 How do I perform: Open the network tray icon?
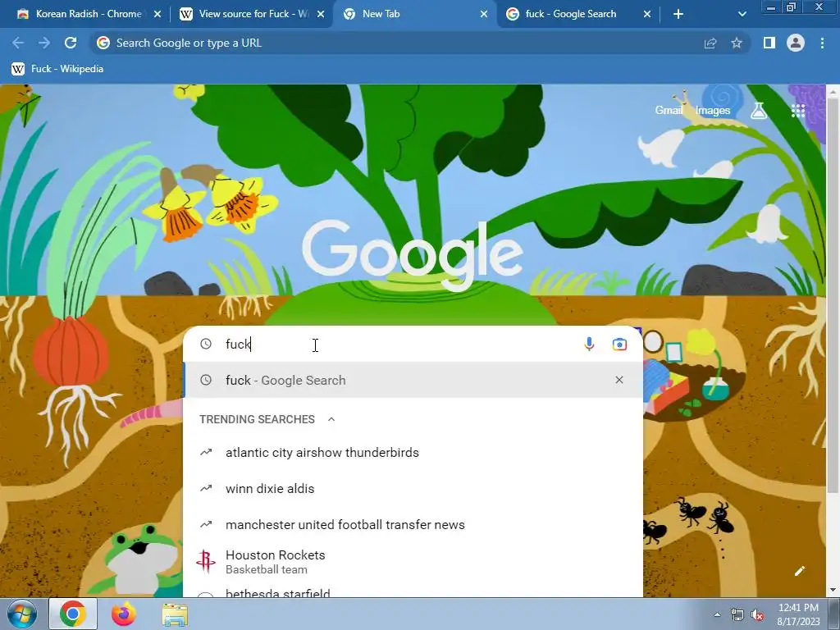[x=737, y=614]
